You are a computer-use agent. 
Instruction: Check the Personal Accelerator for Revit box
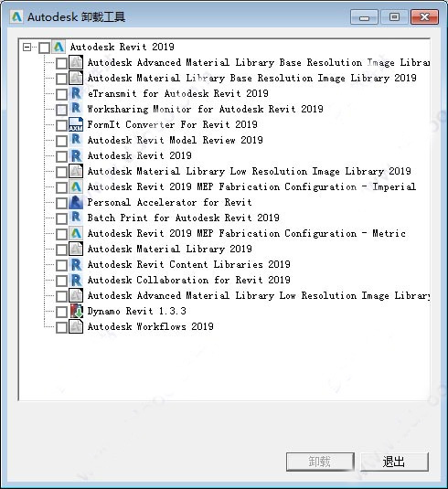(x=61, y=203)
